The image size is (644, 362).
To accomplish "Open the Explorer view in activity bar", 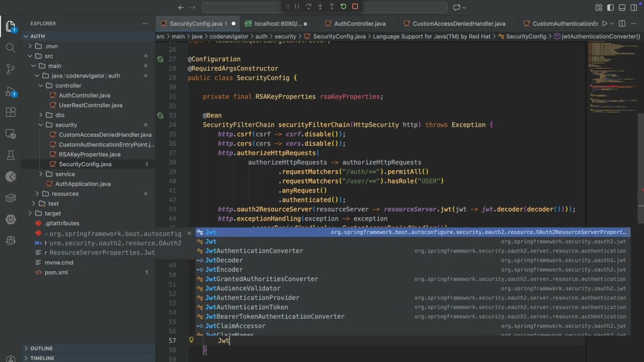I will tap(11, 26).
